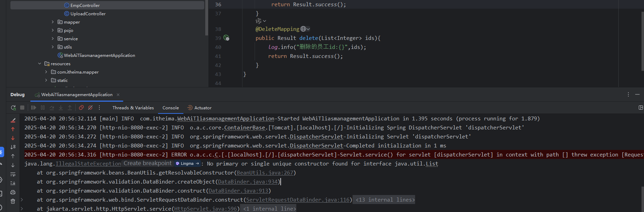The width and height of the screenshot is (644, 212).
Task: Jump to next error, red down arrow
Action: (13, 138)
